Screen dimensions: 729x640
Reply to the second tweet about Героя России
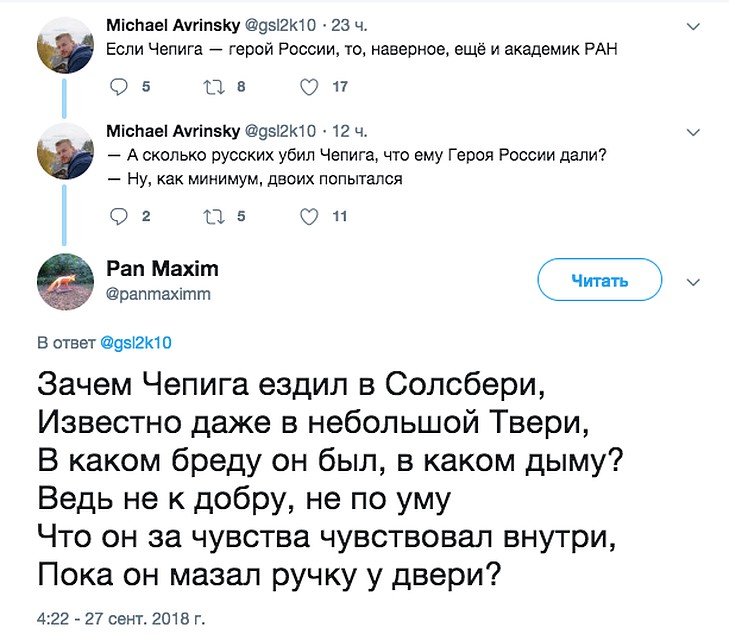click(119, 217)
